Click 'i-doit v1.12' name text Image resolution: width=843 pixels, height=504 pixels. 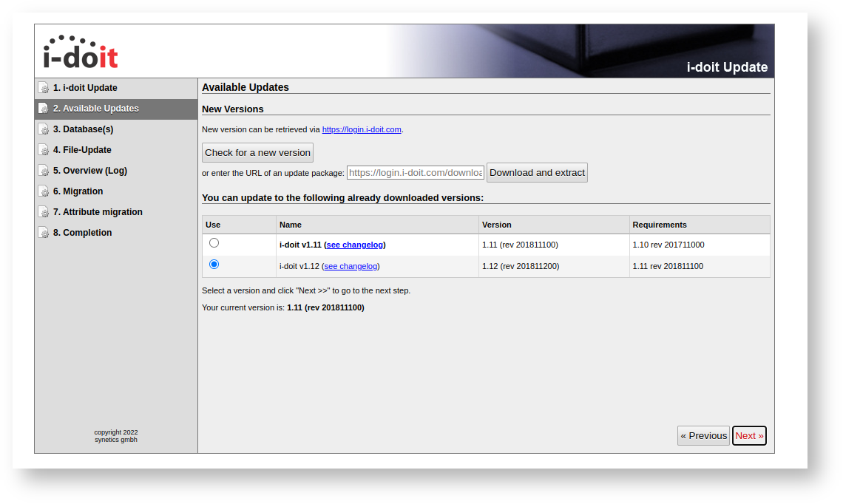pos(299,266)
